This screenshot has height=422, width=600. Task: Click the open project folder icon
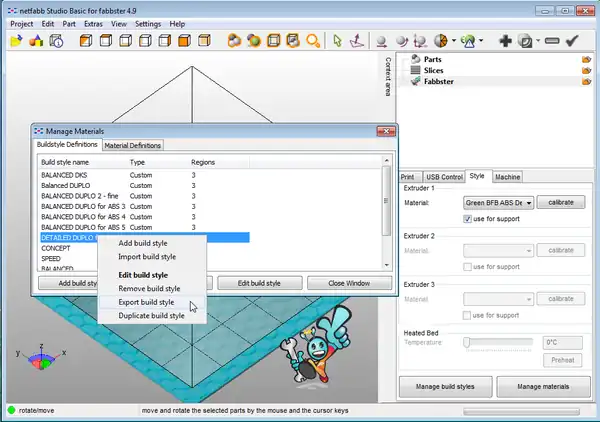[x=16, y=41]
